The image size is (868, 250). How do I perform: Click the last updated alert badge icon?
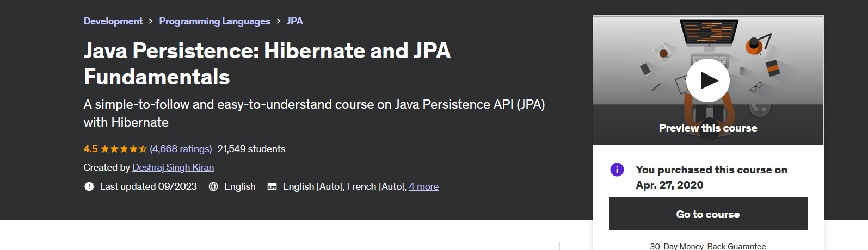(89, 186)
